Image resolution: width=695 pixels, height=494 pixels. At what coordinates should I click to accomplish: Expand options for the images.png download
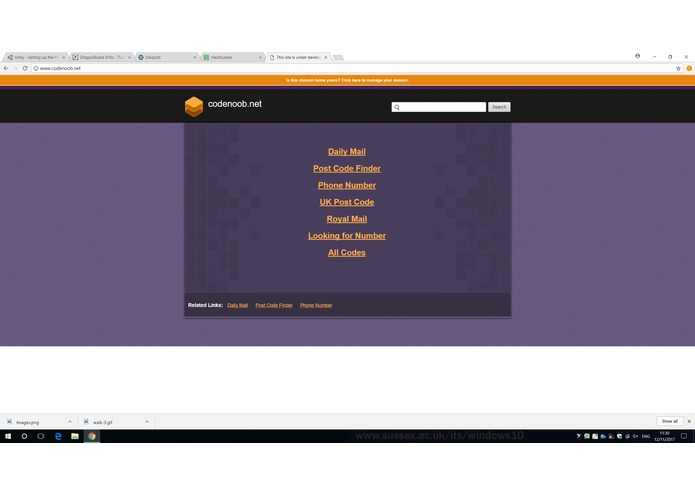coord(70,422)
